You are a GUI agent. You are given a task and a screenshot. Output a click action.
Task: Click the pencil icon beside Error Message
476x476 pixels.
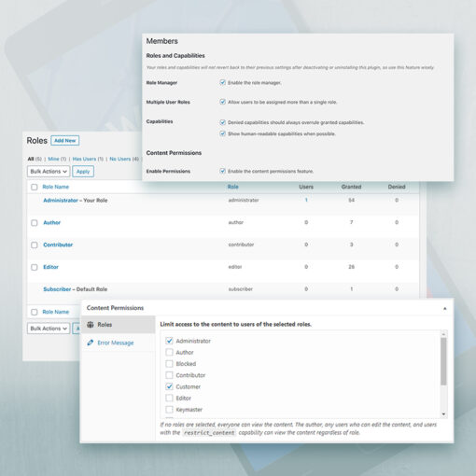(91, 343)
